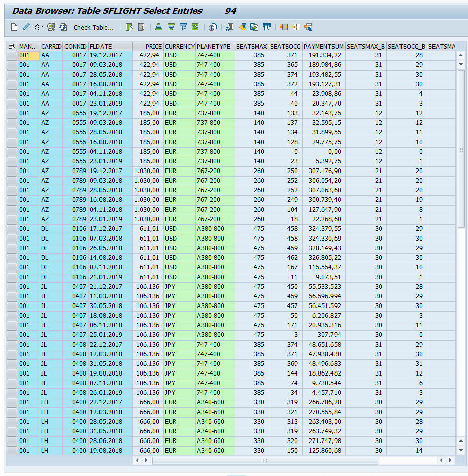Click the PLANETYPE column header

[215, 47]
